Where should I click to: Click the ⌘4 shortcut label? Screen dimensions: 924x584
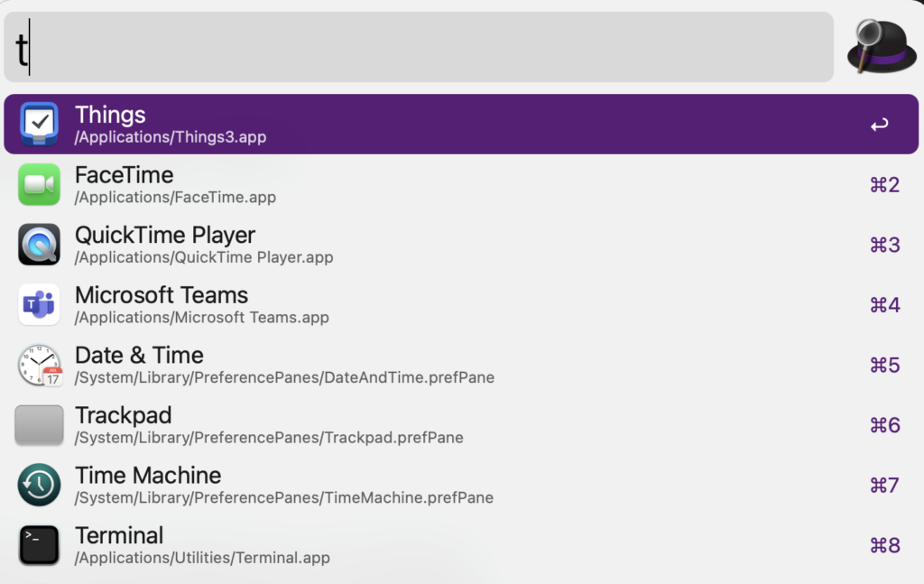884,305
